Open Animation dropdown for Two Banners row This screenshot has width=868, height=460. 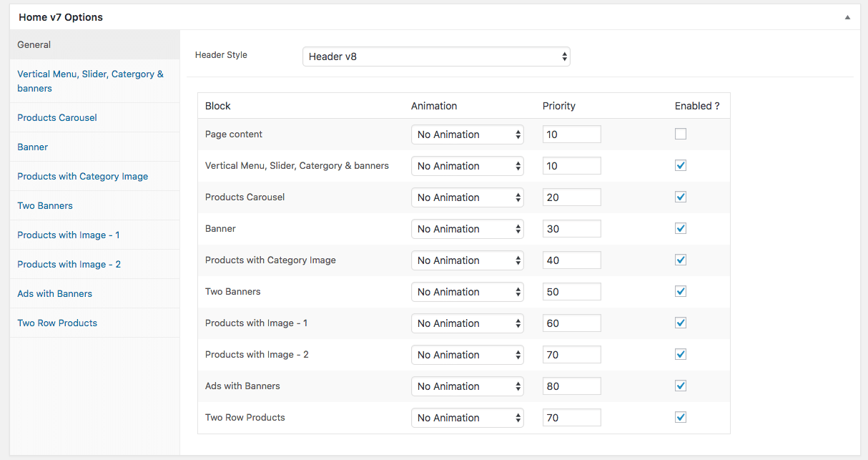468,292
